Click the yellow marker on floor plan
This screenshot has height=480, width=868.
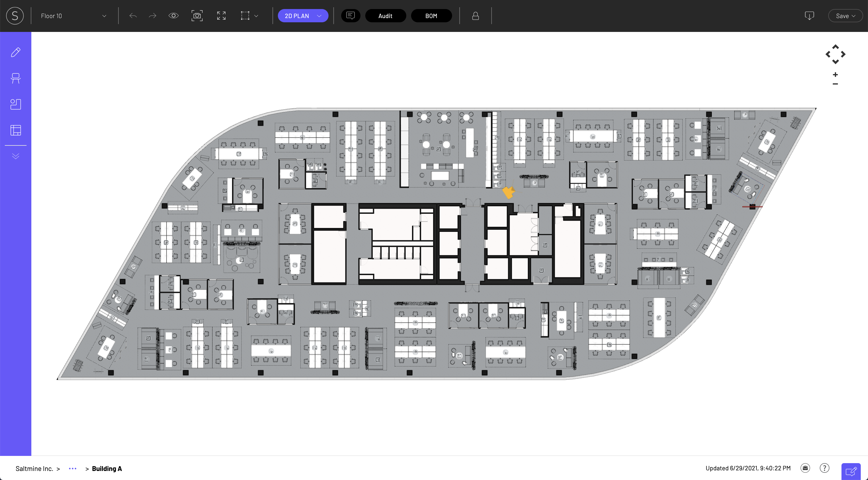(508, 192)
